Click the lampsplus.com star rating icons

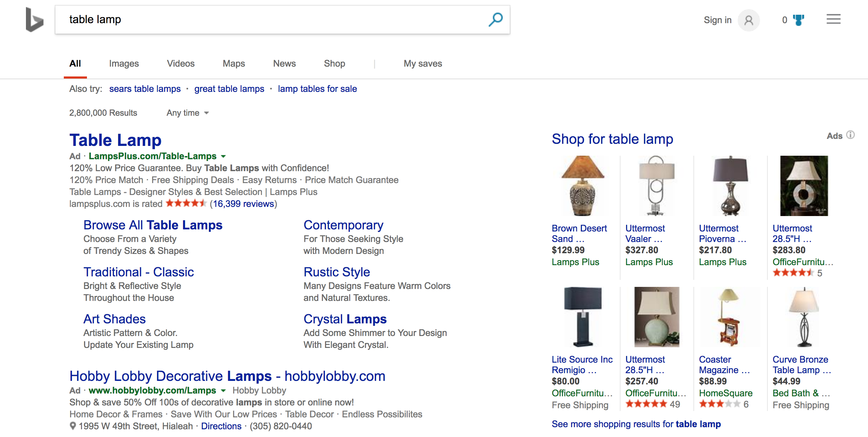pos(186,203)
